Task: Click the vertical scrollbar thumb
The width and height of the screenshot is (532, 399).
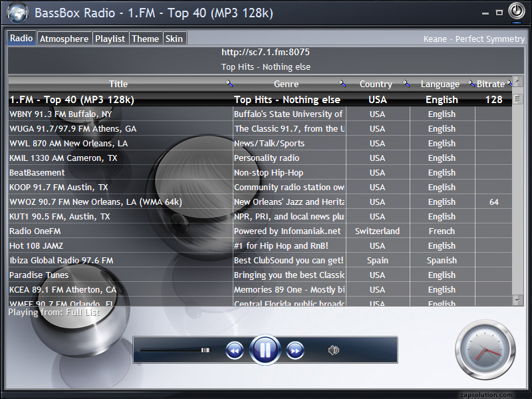Action: [517, 99]
